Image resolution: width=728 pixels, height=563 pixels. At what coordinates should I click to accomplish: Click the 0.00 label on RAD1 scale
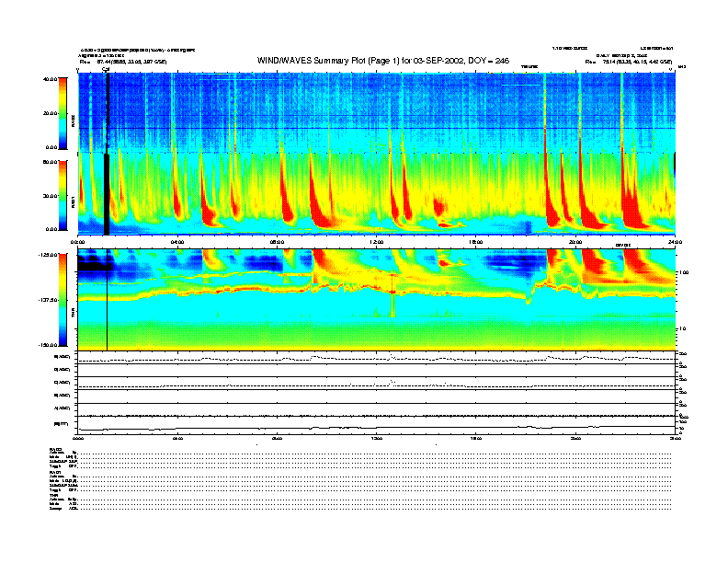pyautogui.click(x=51, y=229)
